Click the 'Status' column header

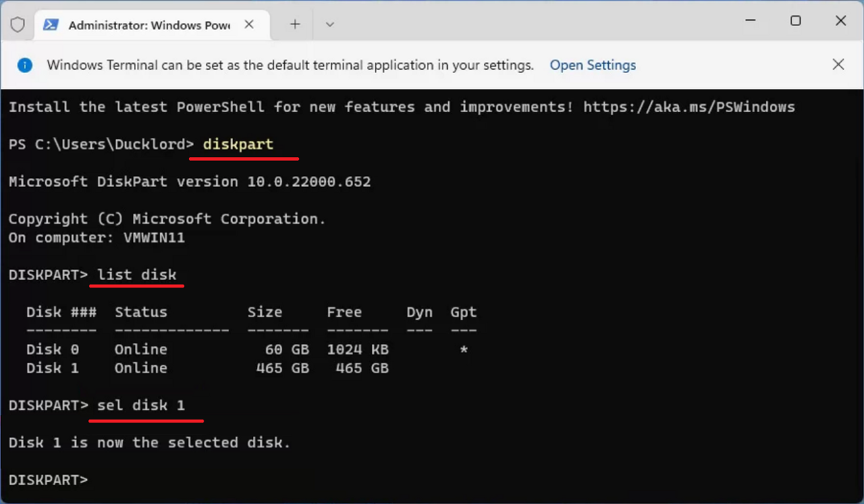pos(141,312)
